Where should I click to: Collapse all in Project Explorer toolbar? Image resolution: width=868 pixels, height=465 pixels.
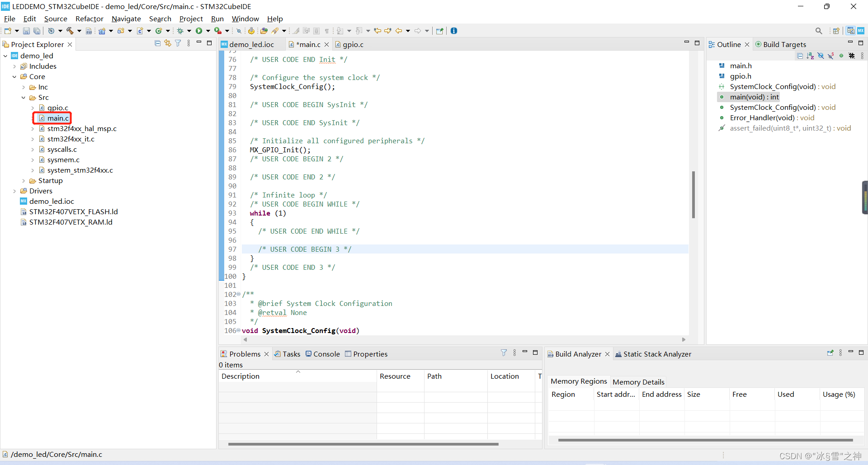coord(157,43)
